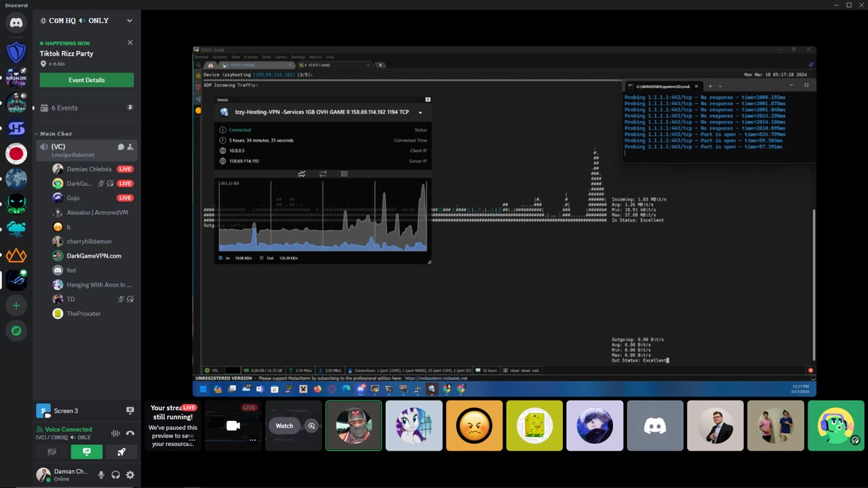Open the red circle server icon

coord(16,154)
